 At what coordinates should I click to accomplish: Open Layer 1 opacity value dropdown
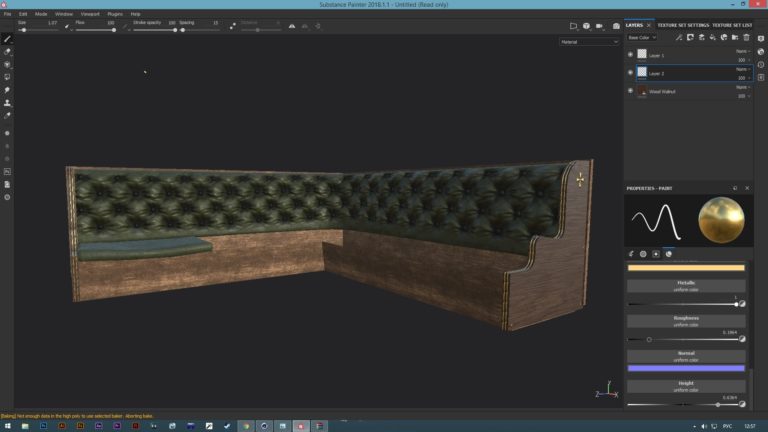point(744,60)
